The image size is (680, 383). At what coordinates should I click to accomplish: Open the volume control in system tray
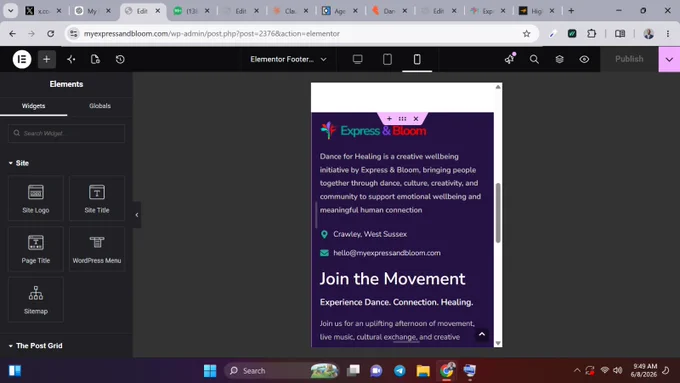tap(618, 370)
